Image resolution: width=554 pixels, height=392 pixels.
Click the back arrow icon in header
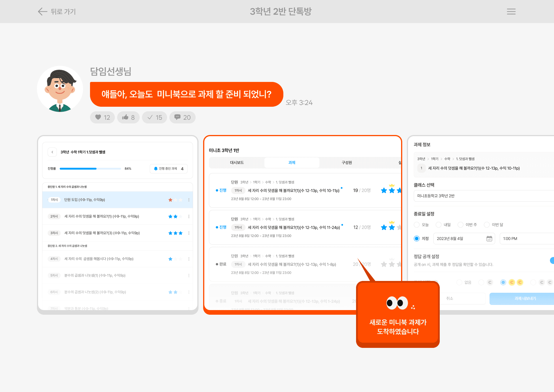(x=42, y=12)
